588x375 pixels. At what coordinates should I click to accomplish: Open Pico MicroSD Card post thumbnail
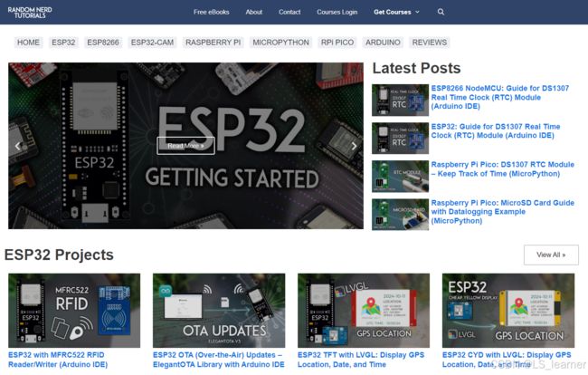400,215
